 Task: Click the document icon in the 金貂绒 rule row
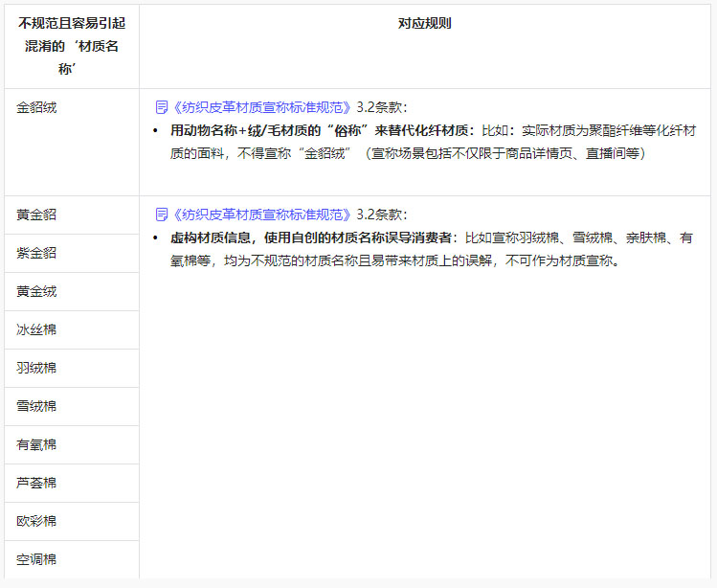pos(162,107)
